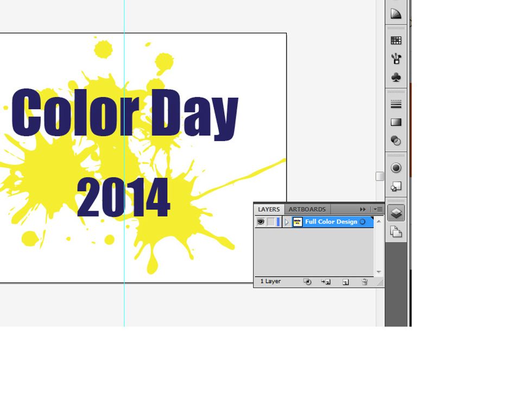Open the Layers panel options menu

378,209
